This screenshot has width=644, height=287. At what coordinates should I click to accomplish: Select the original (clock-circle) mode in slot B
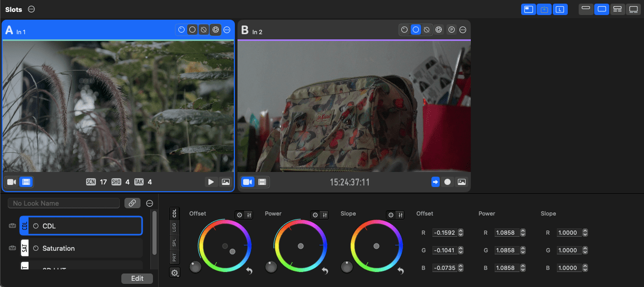click(404, 30)
